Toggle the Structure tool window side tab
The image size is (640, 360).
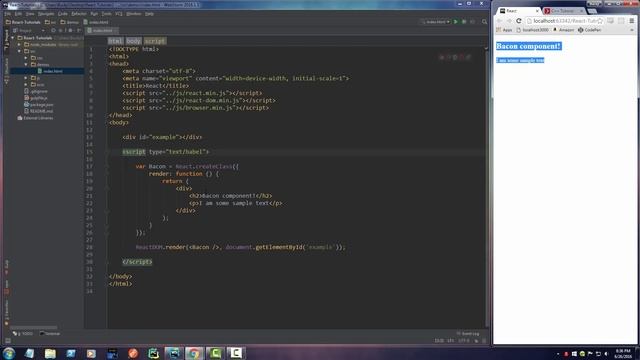tap(6, 70)
